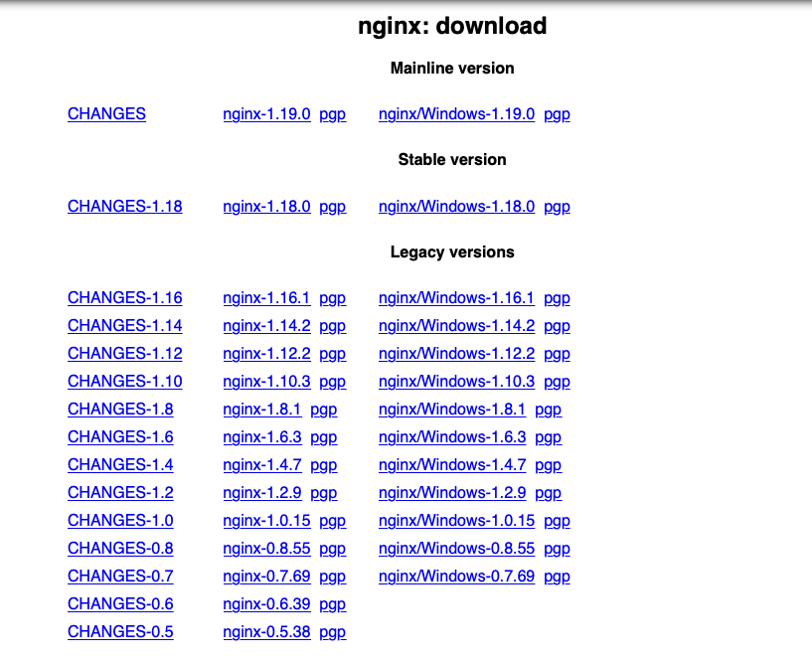812x662 pixels.
Task: Download nginx-1.14.2
Action: (266, 326)
